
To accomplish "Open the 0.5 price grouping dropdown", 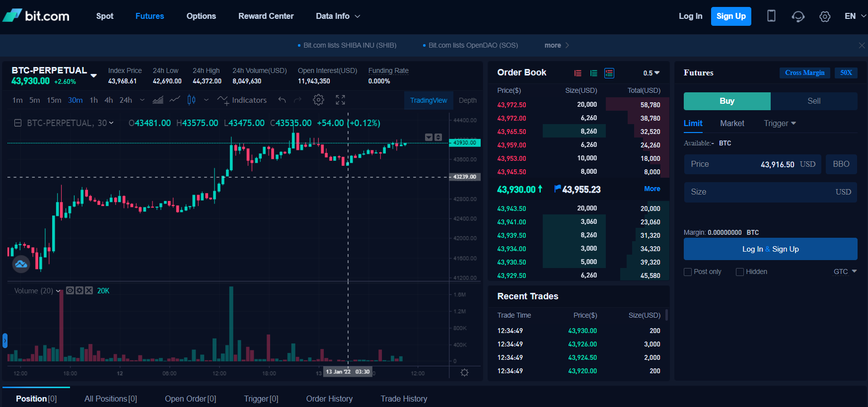I will (651, 73).
